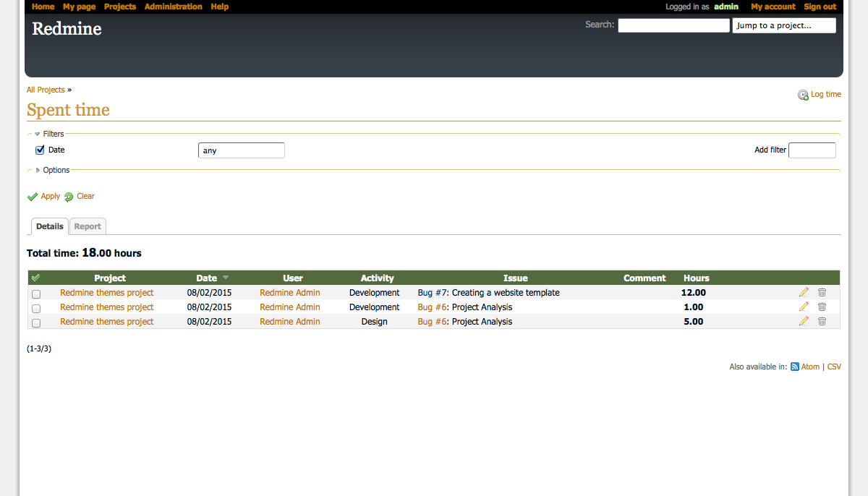
Task: Click the 'Total time: 18.00 hours' text
Action: [x=84, y=253]
